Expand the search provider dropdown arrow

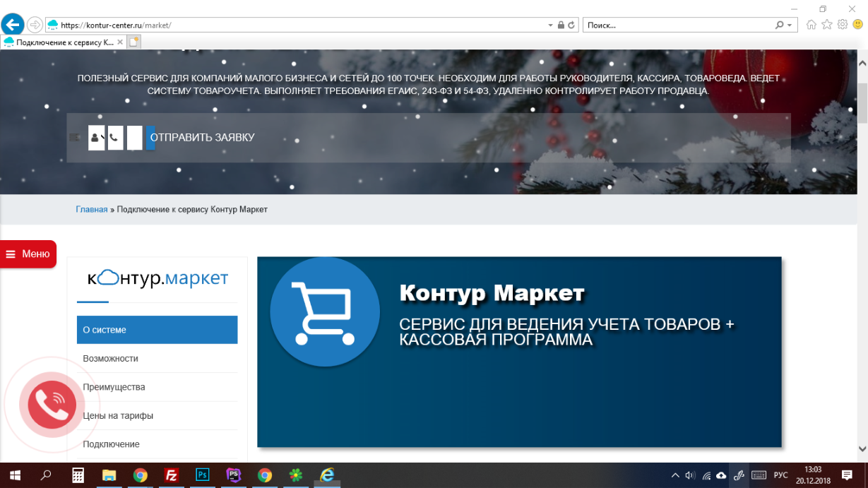pyautogui.click(x=789, y=25)
